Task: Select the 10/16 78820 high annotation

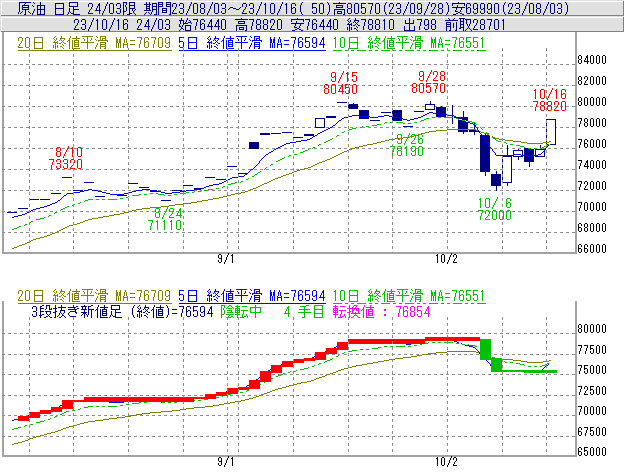Action: 550,100
